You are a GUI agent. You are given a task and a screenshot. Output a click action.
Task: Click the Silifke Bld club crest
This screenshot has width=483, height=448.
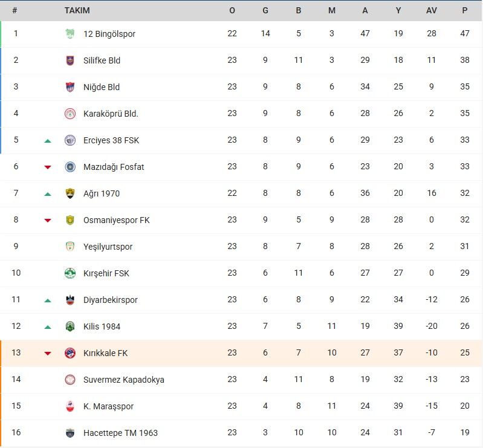tap(70, 60)
